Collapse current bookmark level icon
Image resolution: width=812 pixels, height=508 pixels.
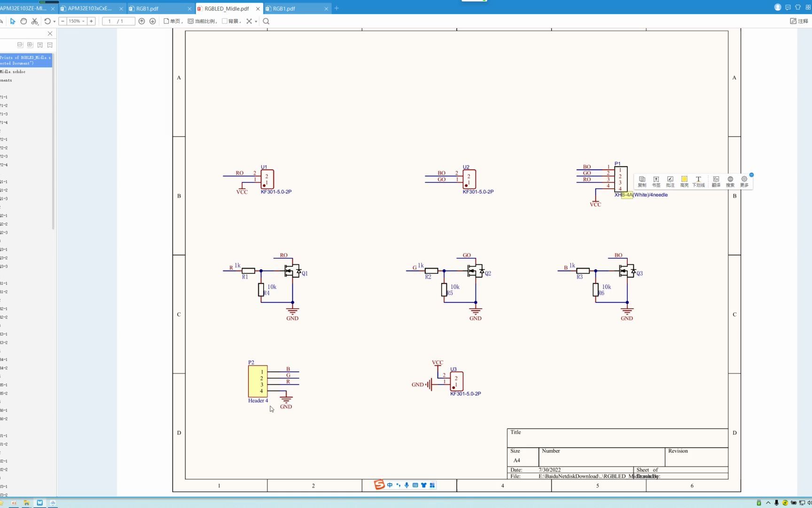20,45
